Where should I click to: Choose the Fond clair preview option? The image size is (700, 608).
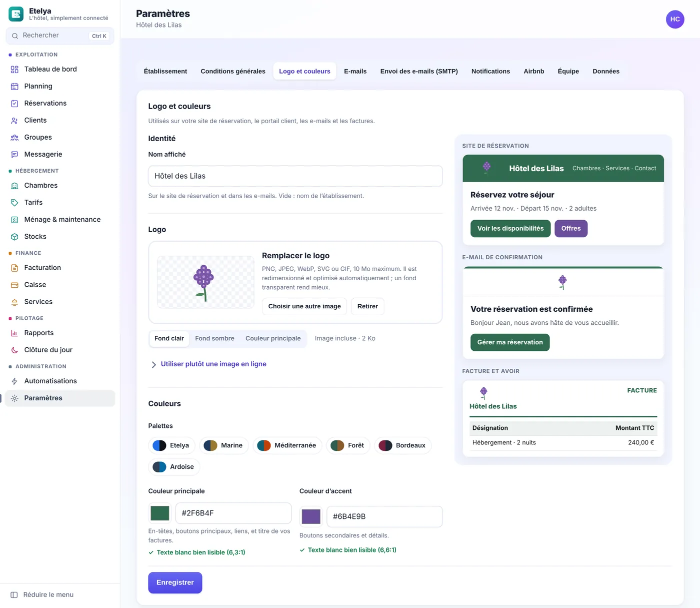169,338
